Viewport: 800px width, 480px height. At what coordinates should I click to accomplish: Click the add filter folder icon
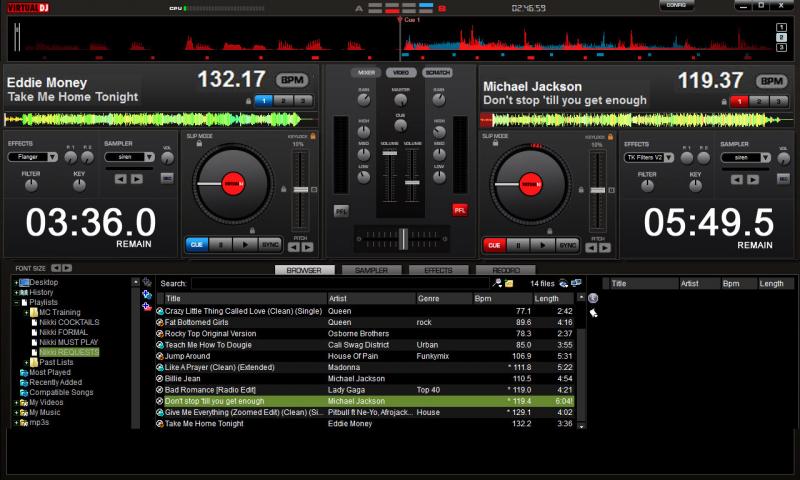click(147, 294)
